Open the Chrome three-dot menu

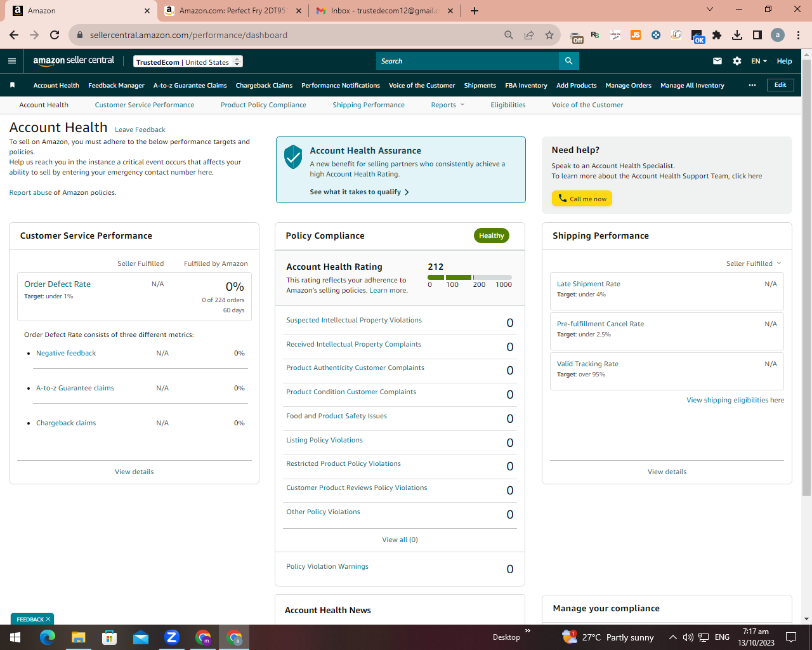pos(799,35)
